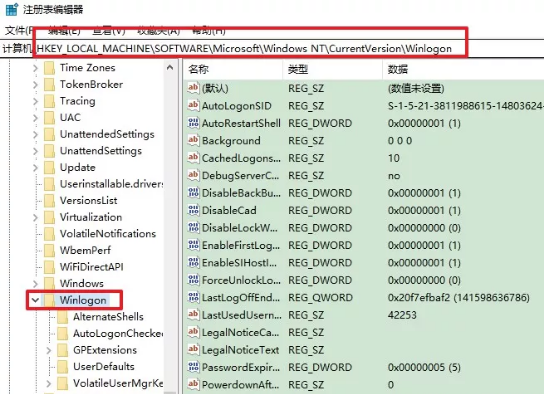Expand the GPExtensions subkey

pos(49,350)
